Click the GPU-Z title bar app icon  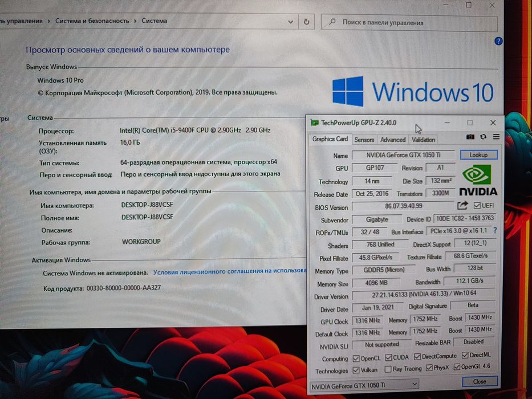[315, 123]
